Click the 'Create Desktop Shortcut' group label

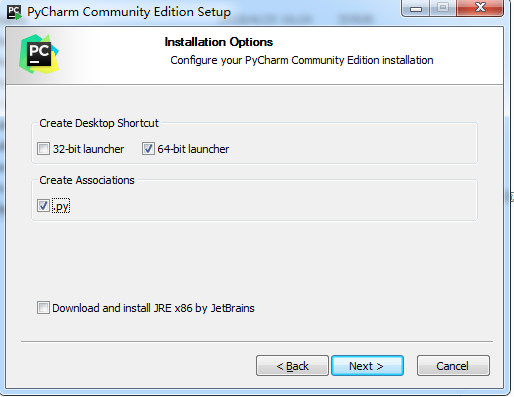click(x=99, y=123)
